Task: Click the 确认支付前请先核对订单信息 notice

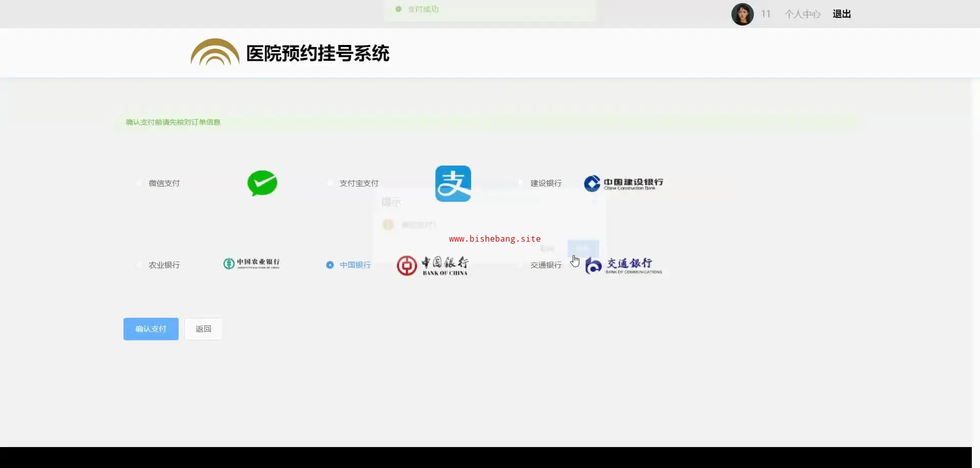Action: point(173,122)
